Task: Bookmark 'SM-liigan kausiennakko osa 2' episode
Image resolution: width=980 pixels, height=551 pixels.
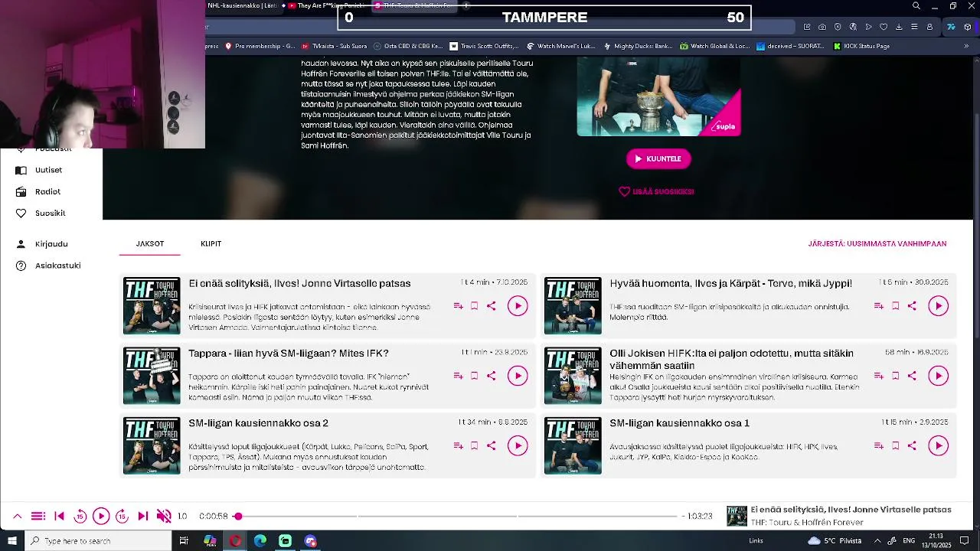Action: [475, 446]
